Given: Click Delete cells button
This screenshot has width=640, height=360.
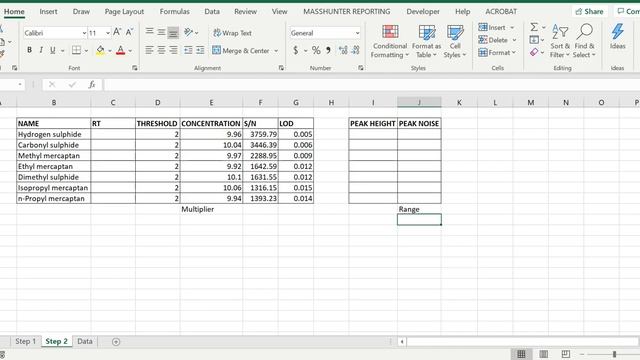Looking at the screenshot, I should [x=493, y=40].
